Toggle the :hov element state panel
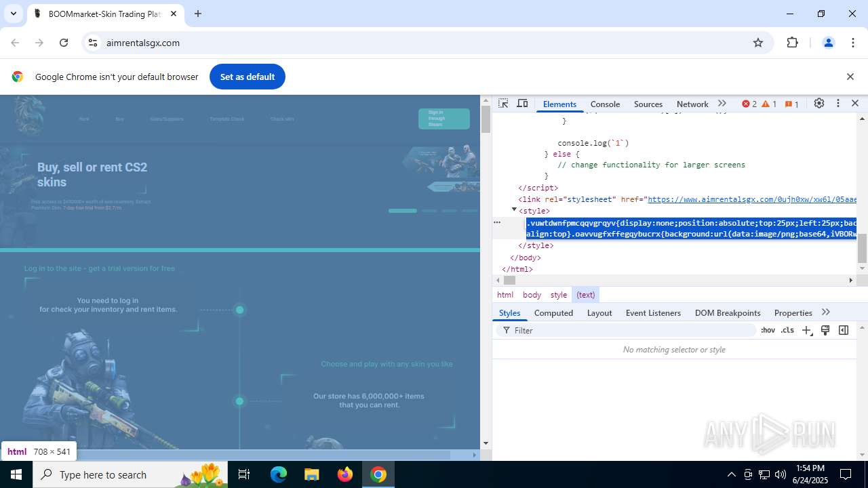868x488 pixels. [768, 330]
